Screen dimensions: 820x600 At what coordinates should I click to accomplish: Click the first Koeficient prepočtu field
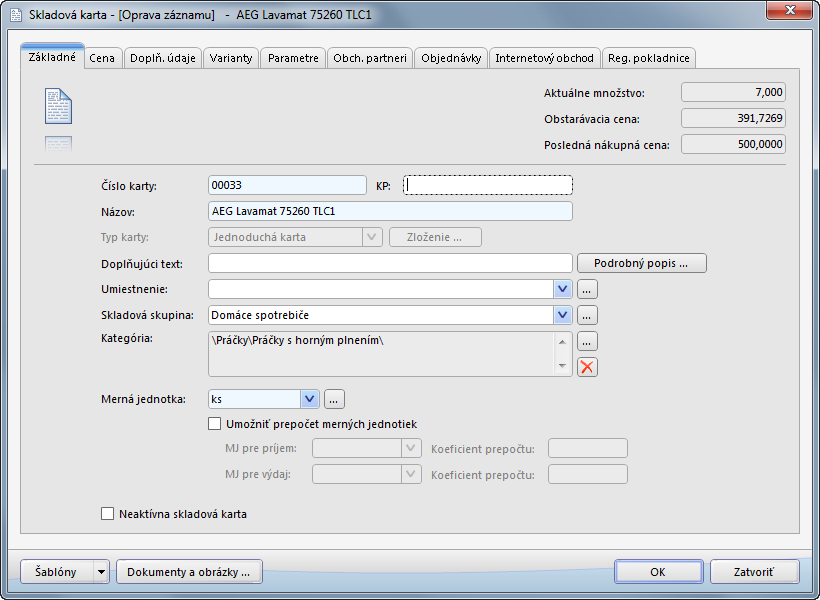[588, 448]
